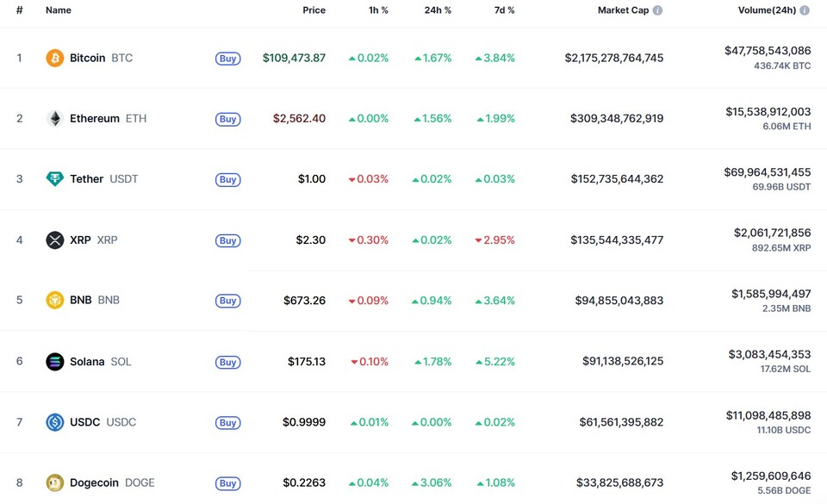Click the Dogecoin logo icon
The height and width of the screenshot is (504, 827).
pos(55,482)
